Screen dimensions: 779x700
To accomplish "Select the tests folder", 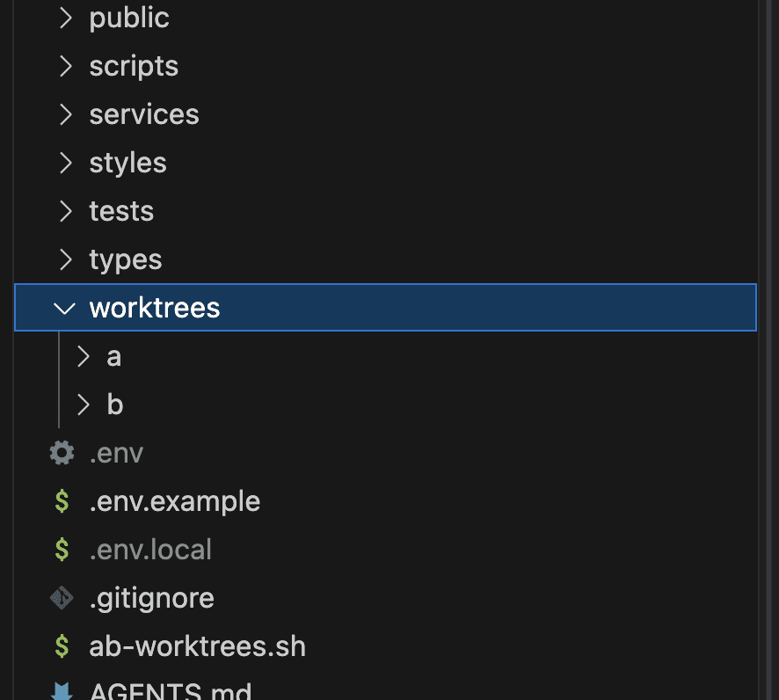I will 121,211.
